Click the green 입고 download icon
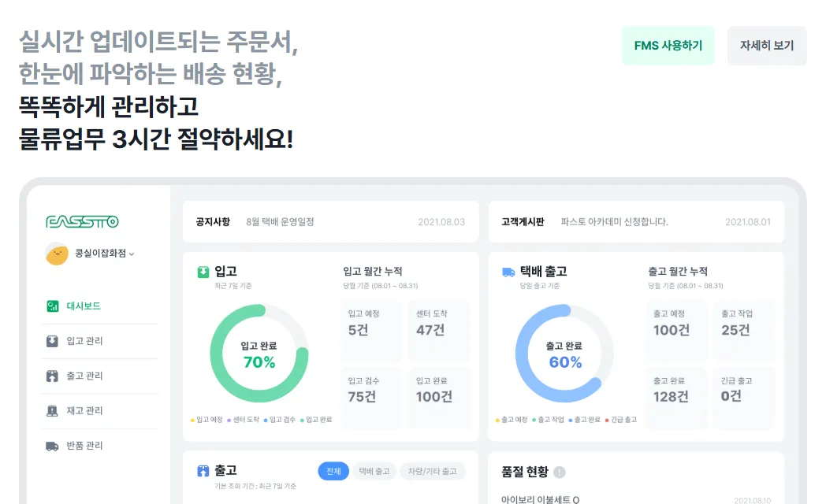Screen dimensions: 826x504 pyautogui.click(x=203, y=272)
